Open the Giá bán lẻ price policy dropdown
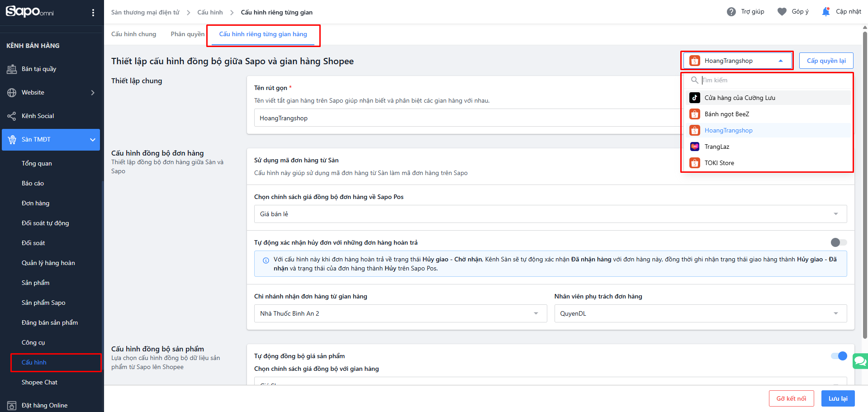 550,214
